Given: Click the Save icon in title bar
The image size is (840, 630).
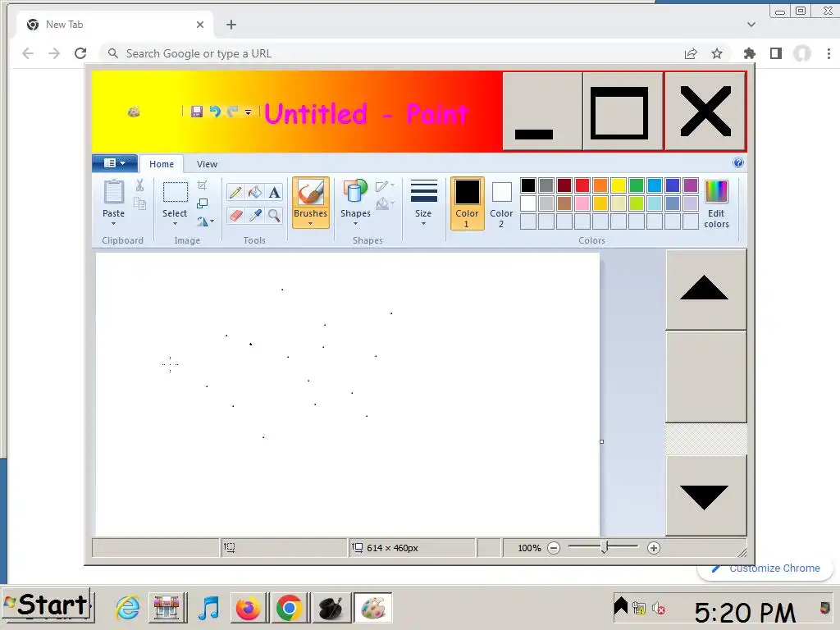Looking at the screenshot, I should [197, 112].
